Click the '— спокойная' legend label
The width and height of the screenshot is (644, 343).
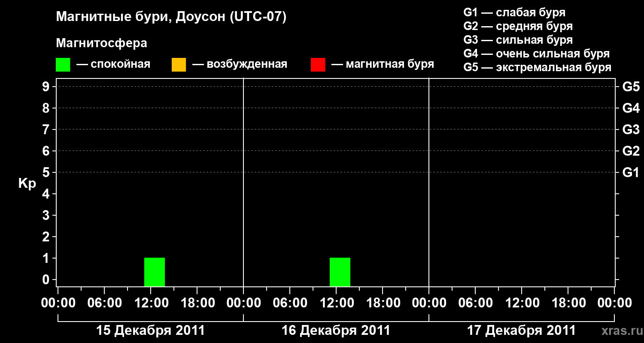click(113, 64)
